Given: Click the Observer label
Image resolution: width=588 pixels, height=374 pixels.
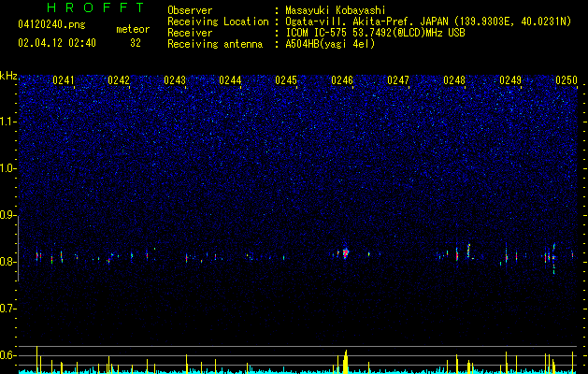Looking at the screenshot, I should tap(190, 10).
